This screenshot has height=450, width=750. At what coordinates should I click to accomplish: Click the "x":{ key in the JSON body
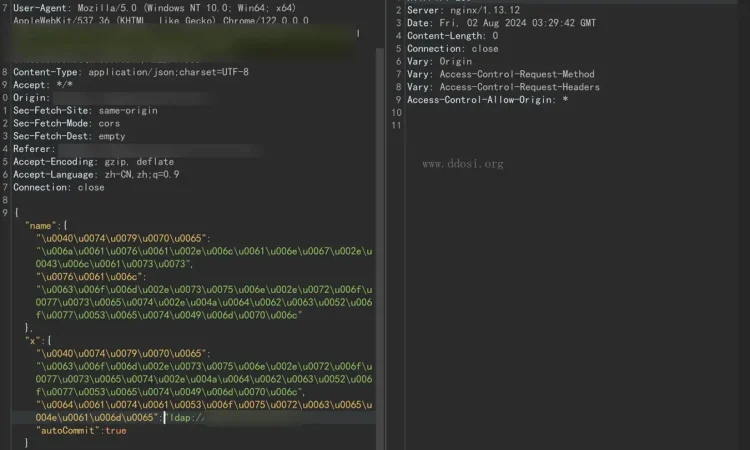pos(38,341)
